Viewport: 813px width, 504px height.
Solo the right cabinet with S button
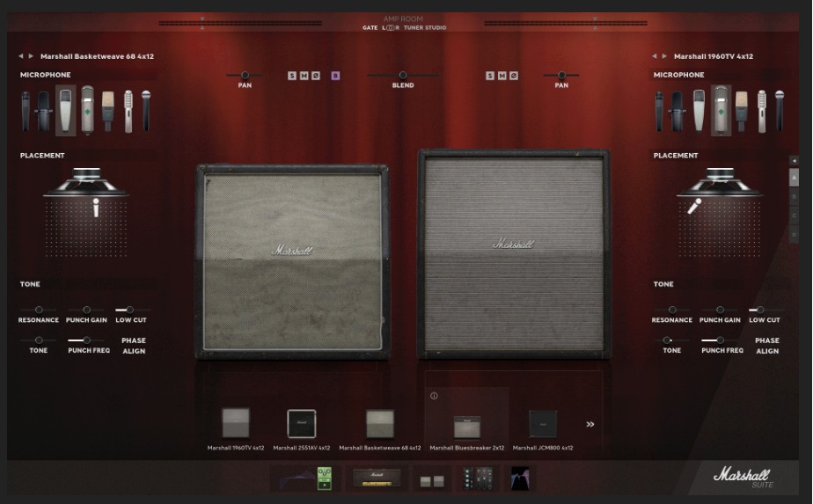pos(490,76)
